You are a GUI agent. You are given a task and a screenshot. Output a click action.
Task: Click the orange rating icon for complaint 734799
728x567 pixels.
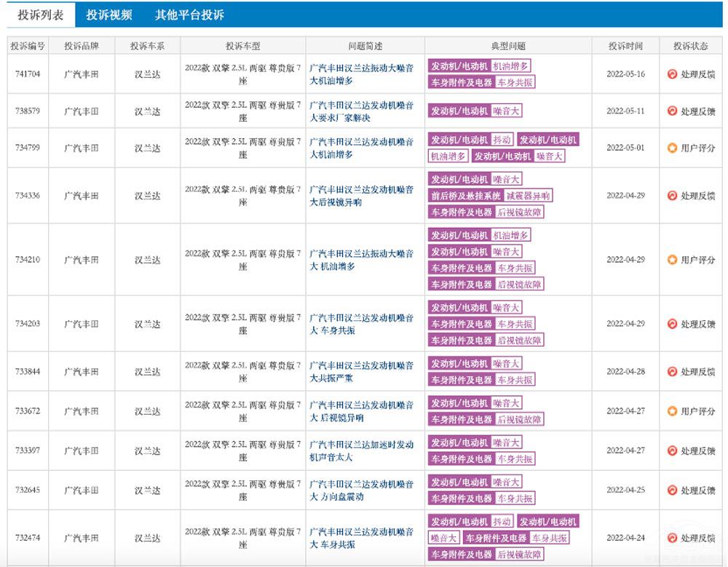[x=672, y=148]
